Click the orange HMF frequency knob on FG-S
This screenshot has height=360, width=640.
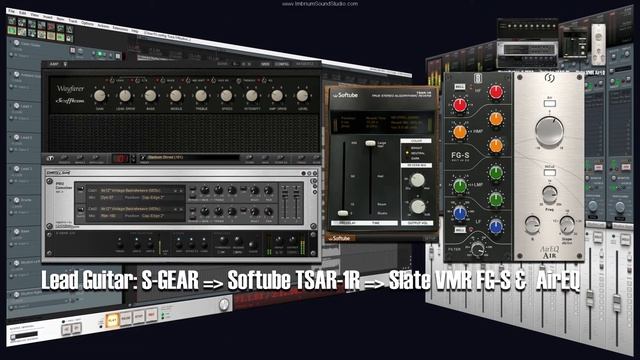pyautogui.click(x=460, y=132)
